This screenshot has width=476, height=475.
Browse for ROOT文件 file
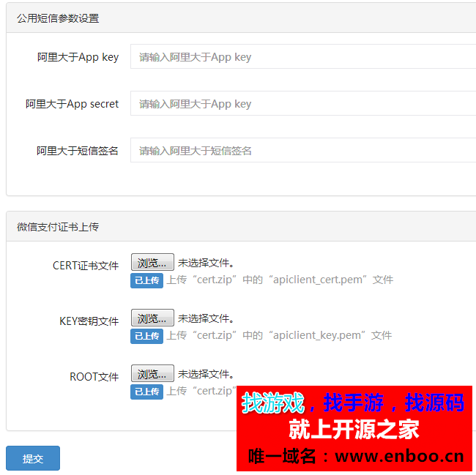tap(152, 373)
